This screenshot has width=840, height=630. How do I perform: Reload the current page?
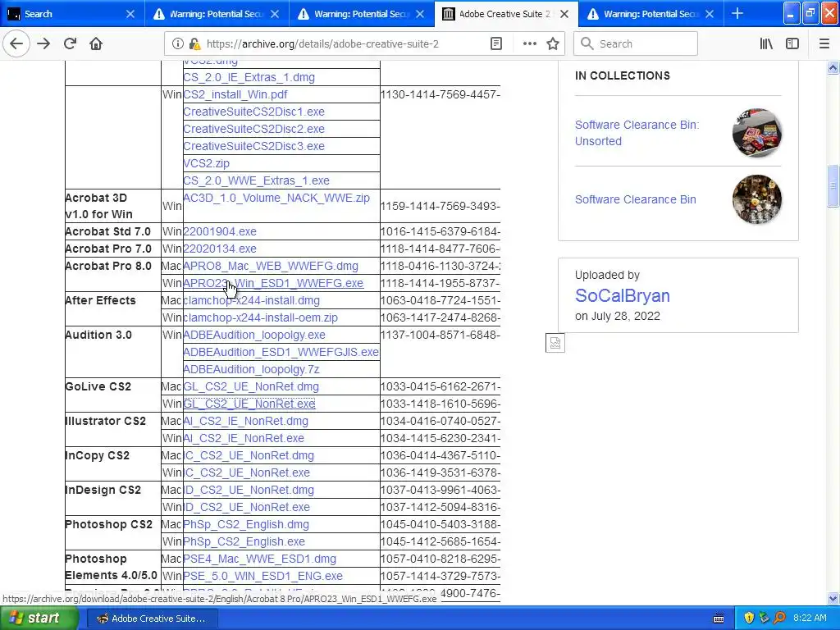point(70,43)
